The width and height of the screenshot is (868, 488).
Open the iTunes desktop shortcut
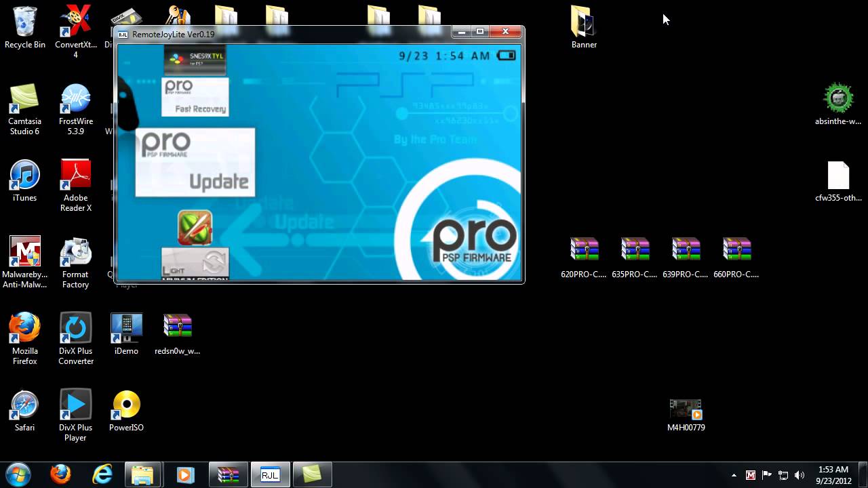[24, 182]
